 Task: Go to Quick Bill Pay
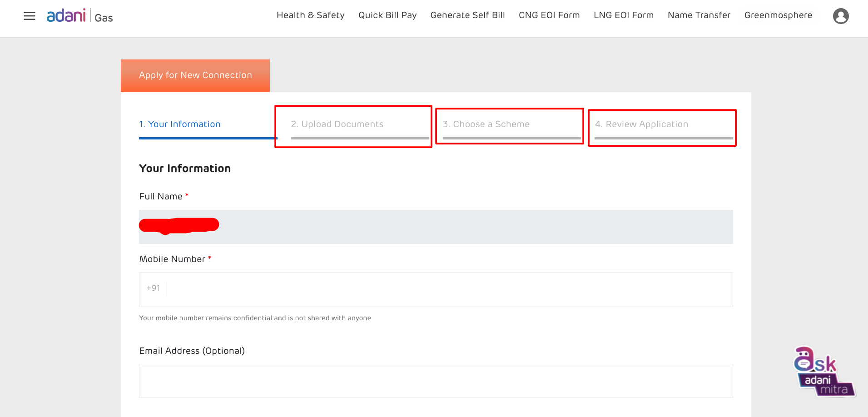(x=387, y=15)
